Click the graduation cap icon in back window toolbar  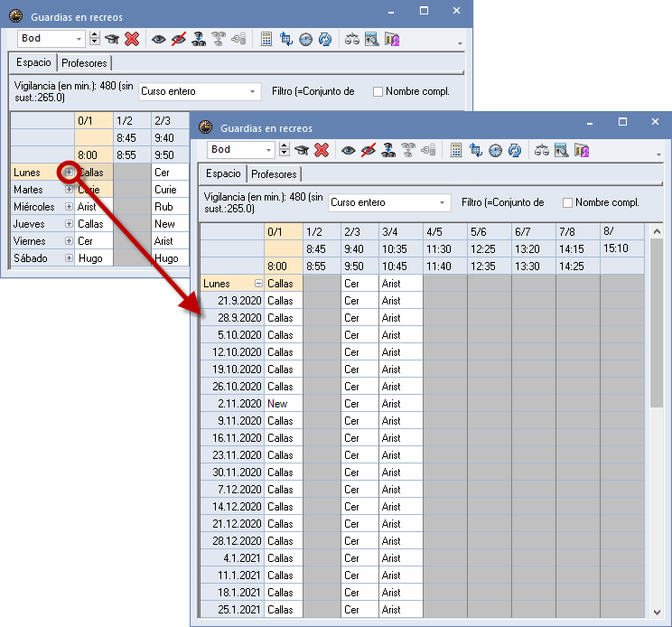[x=112, y=40]
